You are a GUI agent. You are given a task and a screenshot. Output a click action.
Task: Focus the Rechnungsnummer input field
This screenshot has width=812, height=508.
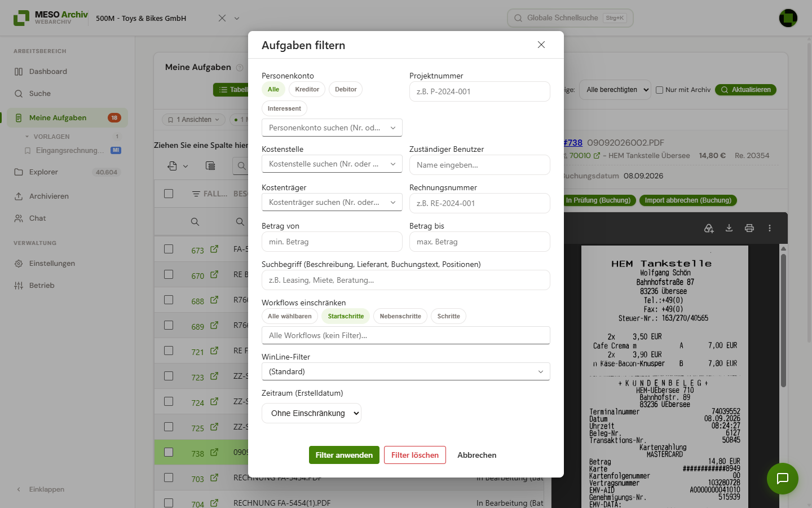pyautogui.click(x=480, y=203)
